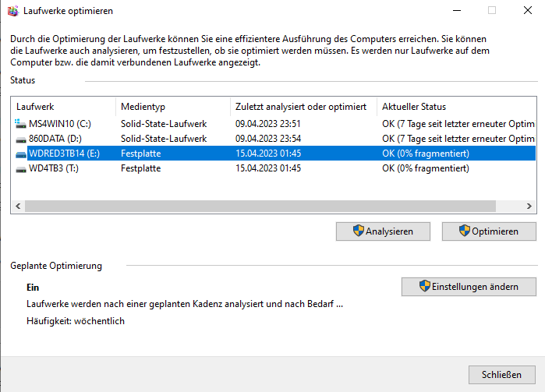Click the shield icon on the Analysieren button
The width and height of the screenshot is (545, 392).
pyautogui.click(x=359, y=231)
